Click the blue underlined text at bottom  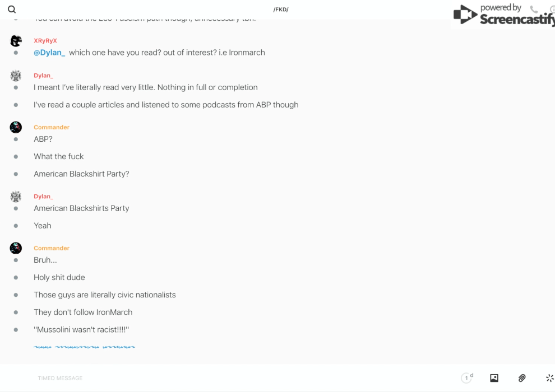[x=84, y=347]
